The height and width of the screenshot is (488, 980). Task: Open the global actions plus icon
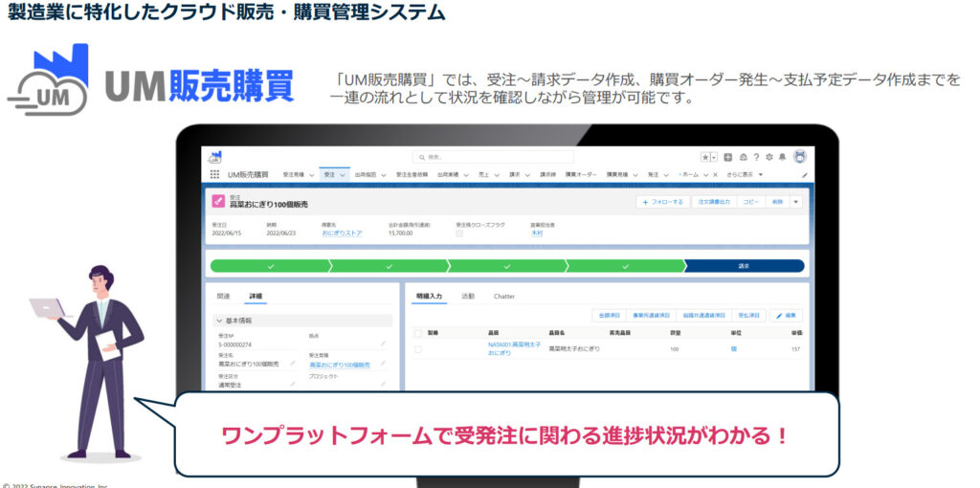click(x=728, y=158)
